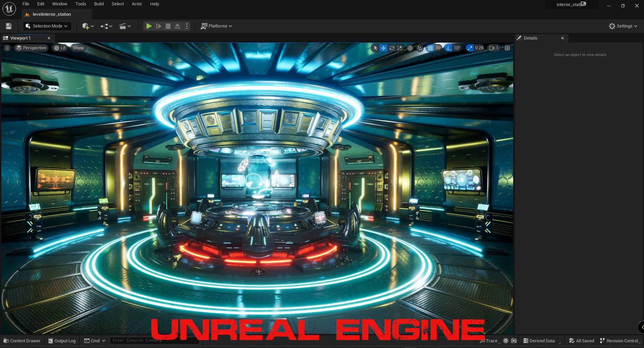The width and height of the screenshot is (644, 348).
Task: Toggle surface snapping icon
Action: (x=420, y=48)
